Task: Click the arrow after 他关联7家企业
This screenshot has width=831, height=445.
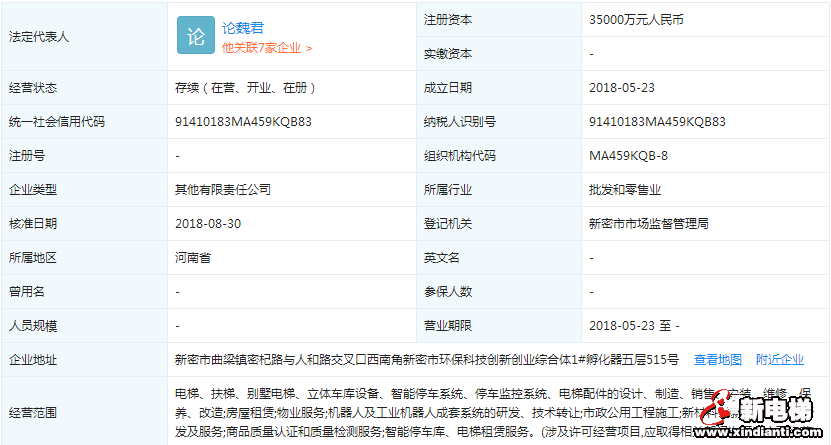Action: click(x=309, y=48)
